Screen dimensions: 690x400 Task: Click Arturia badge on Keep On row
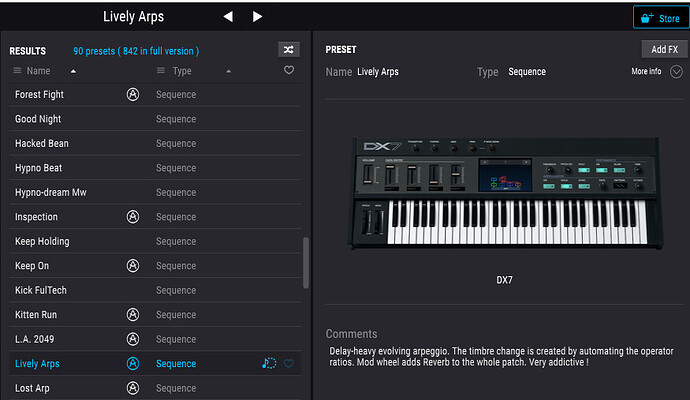(133, 265)
